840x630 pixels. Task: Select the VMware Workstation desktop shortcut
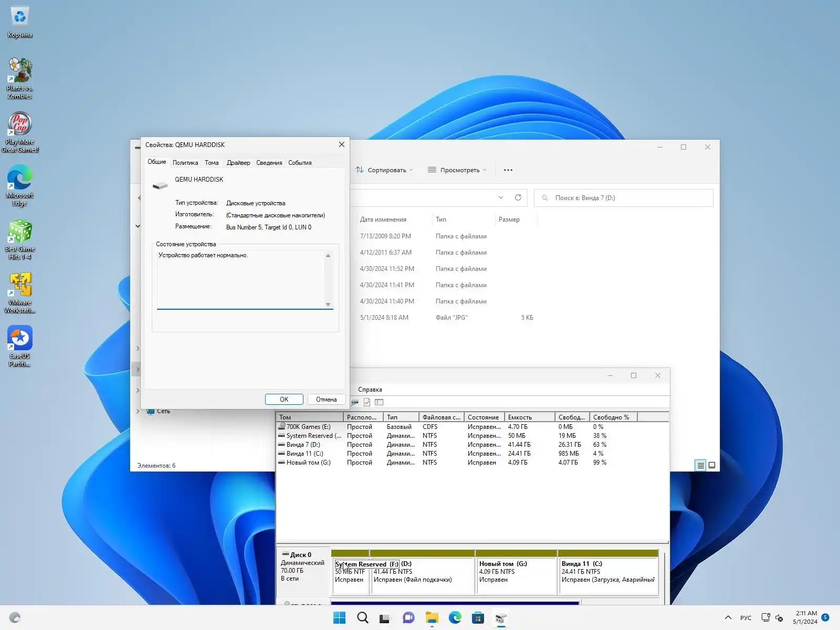click(20, 293)
